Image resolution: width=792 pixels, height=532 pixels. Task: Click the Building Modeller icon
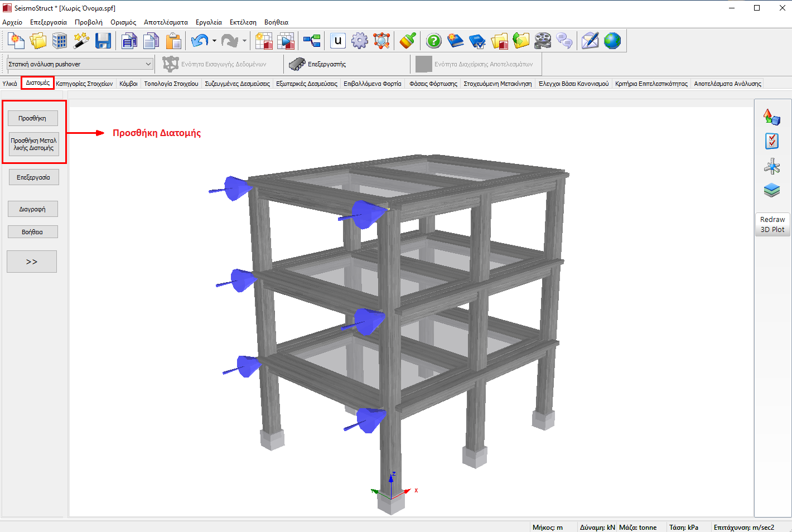pyautogui.click(x=60, y=41)
